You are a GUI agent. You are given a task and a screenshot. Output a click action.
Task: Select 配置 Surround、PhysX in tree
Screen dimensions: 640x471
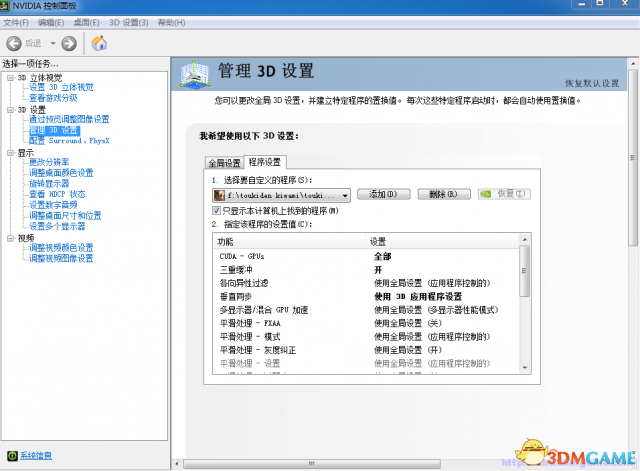(x=69, y=141)
